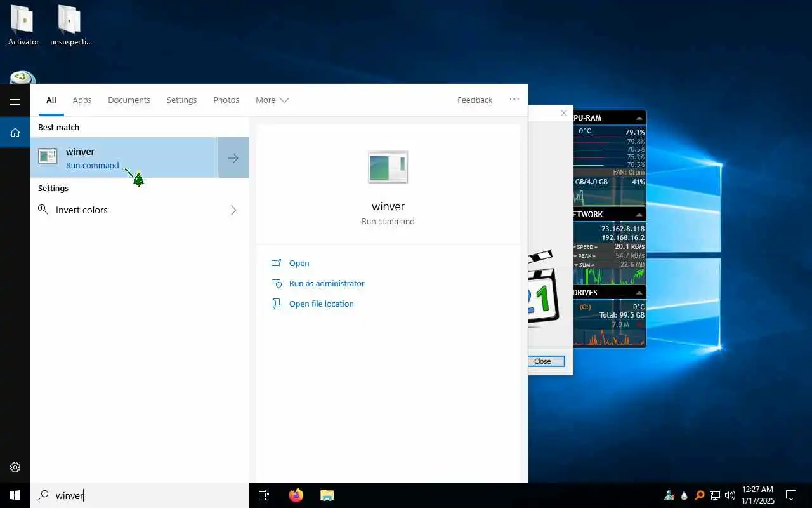
Task: Switch to the Documents search tab
Action: point(129,100)
